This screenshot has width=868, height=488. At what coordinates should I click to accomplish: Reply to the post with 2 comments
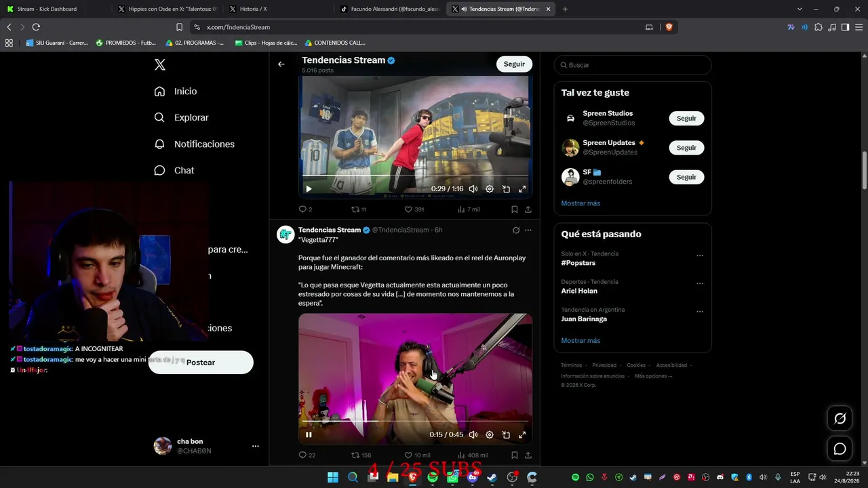(305, 209)
